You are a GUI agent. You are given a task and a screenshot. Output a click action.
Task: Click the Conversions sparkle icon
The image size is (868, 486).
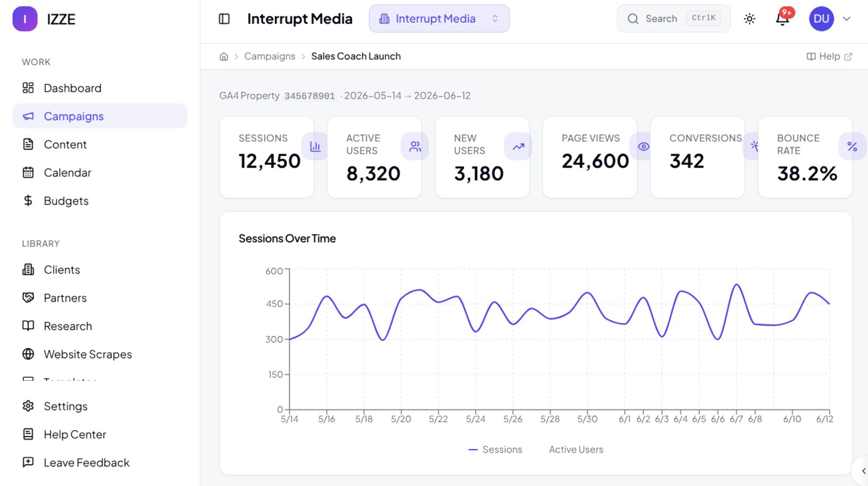[754, 146]
